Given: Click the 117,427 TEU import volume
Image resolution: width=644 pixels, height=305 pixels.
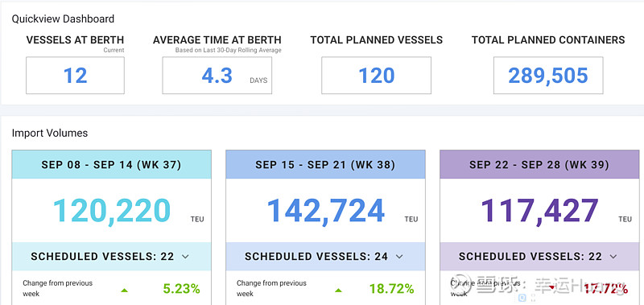Looking at the screenshot, I should pyautogui.click(x=539, y=211).
